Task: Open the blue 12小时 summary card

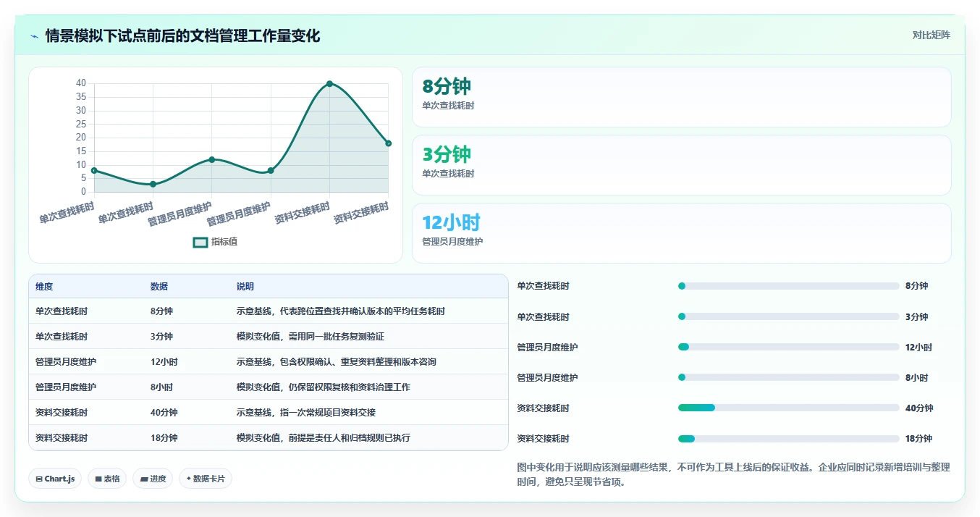Action: [x=681, y=233]
